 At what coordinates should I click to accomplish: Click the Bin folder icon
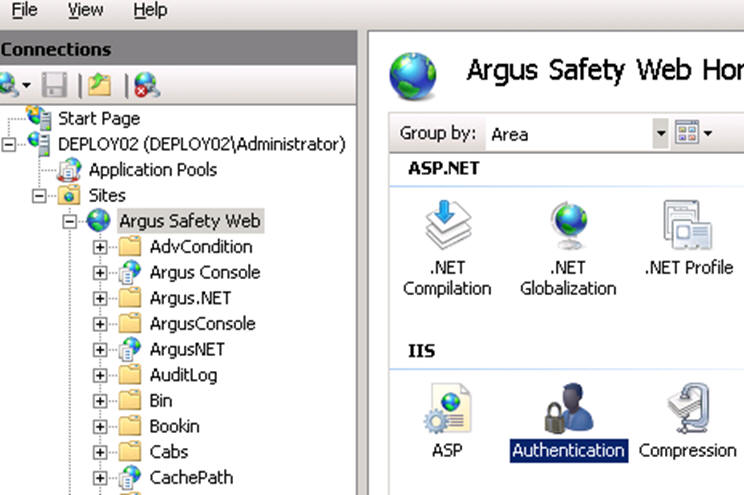point(130,400)
